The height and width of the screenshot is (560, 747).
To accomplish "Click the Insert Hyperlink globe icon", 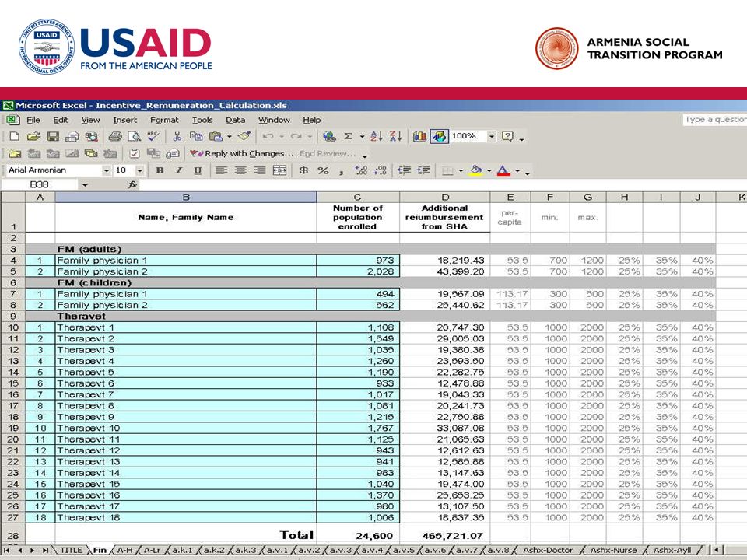I will [x=329, y=137].
